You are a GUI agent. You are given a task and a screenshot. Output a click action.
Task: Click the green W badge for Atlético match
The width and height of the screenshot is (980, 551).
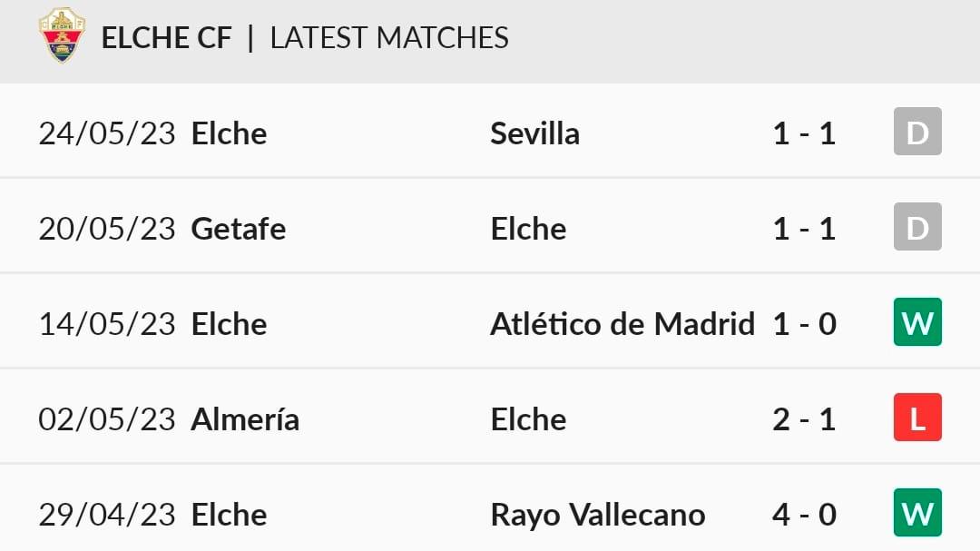[x=917, y=322]
